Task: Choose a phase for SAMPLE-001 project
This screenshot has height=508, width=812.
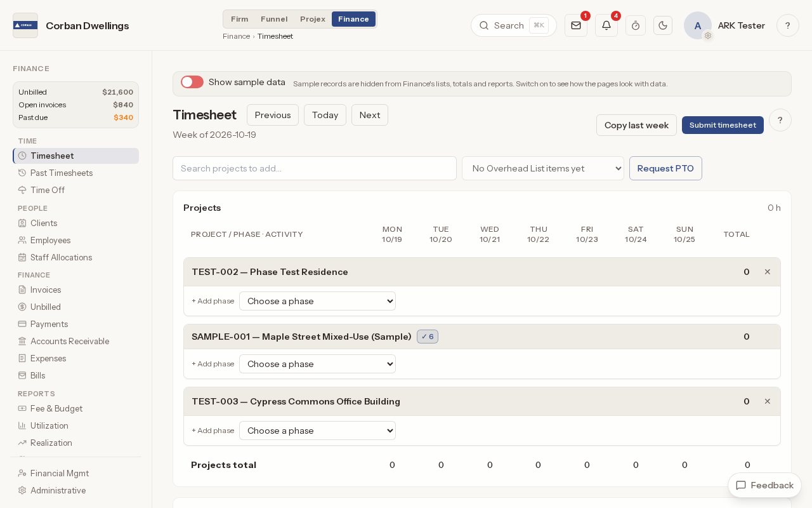Action: pyautogui.click(x=317, y=364)
